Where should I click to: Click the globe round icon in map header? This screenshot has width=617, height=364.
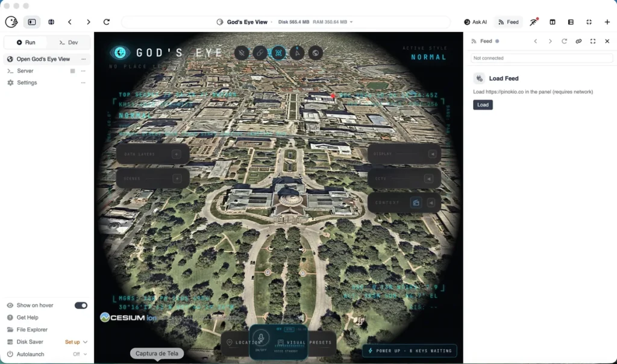[316, 52]
